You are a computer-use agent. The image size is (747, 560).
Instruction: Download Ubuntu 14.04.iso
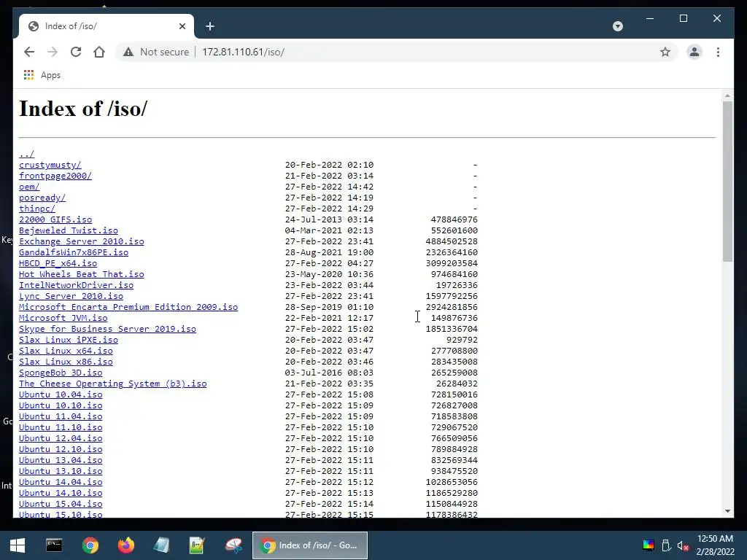pos(61,483)
